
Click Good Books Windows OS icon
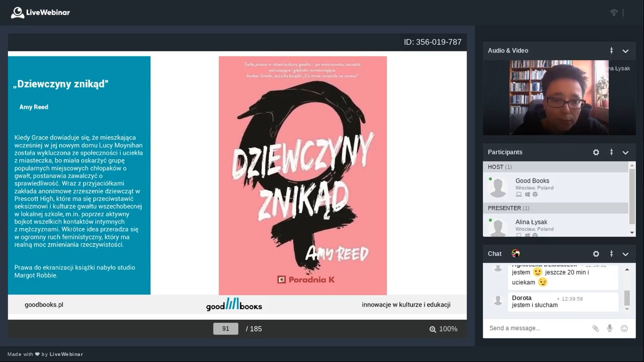pyautogui.click(x=527, y=194)
